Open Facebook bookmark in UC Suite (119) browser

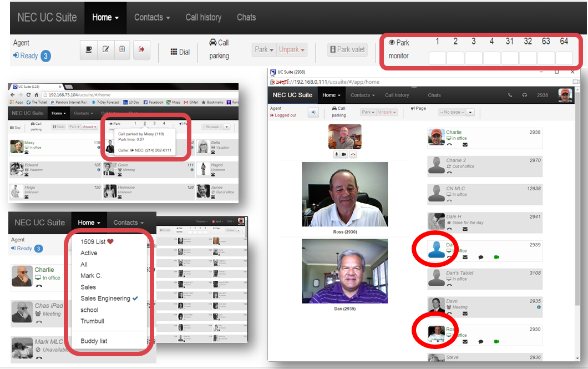pos(153,102)
